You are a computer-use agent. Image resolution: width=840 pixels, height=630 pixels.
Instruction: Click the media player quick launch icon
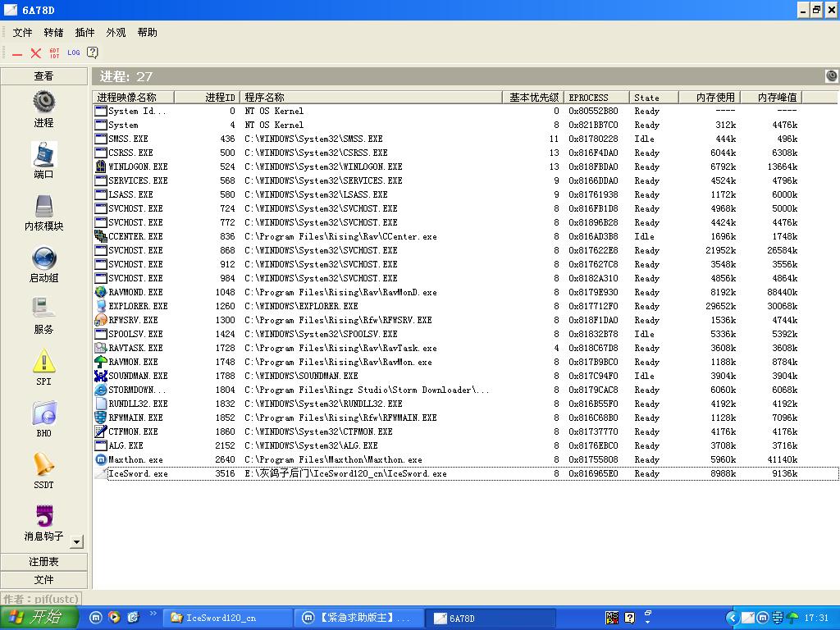pyautogui.click(x=114, y=618)
